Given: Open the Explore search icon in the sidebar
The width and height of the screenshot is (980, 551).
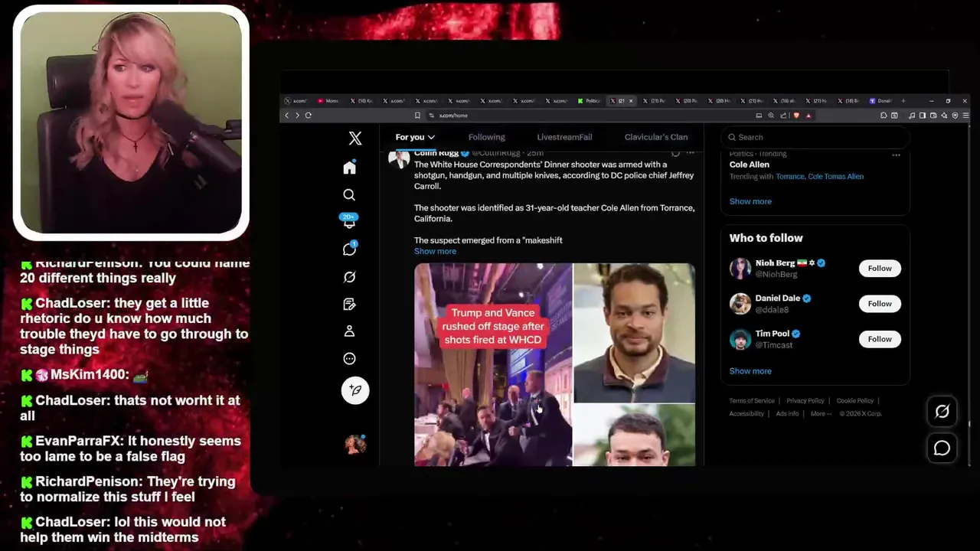Looking at the screenshot, I should 349,194.
